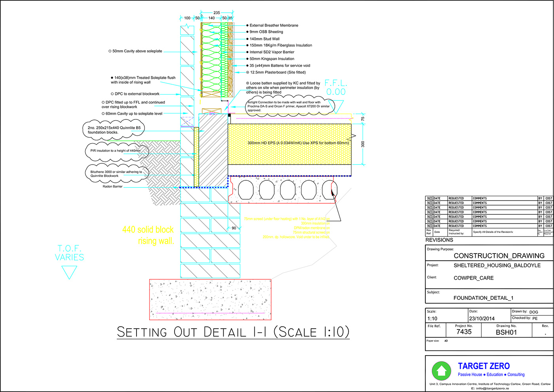This screenshot has height=392, width=554.
Task: Select the 100 dimension above the blockwork
Action: tap(187, 18)
